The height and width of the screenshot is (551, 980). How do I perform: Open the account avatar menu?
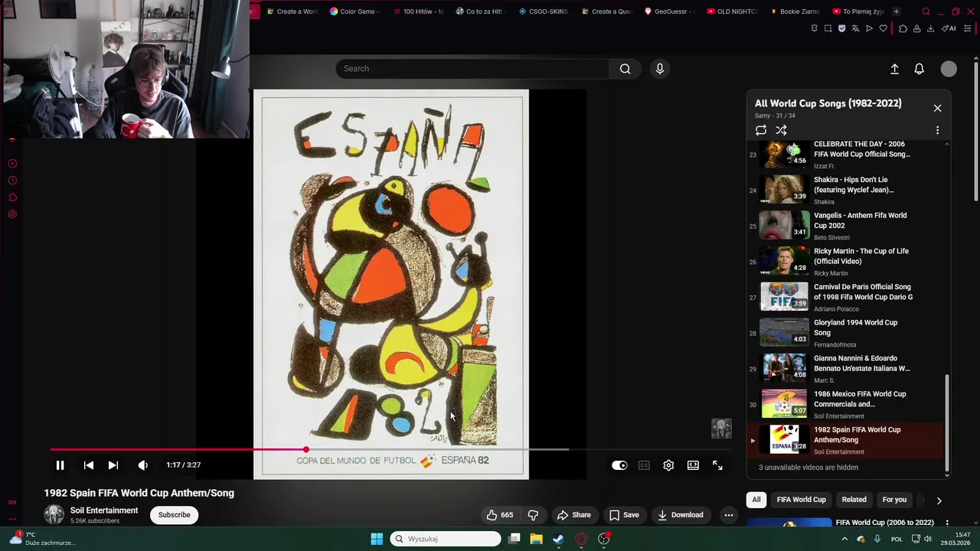pyautogui.click(x=949, y=69)
